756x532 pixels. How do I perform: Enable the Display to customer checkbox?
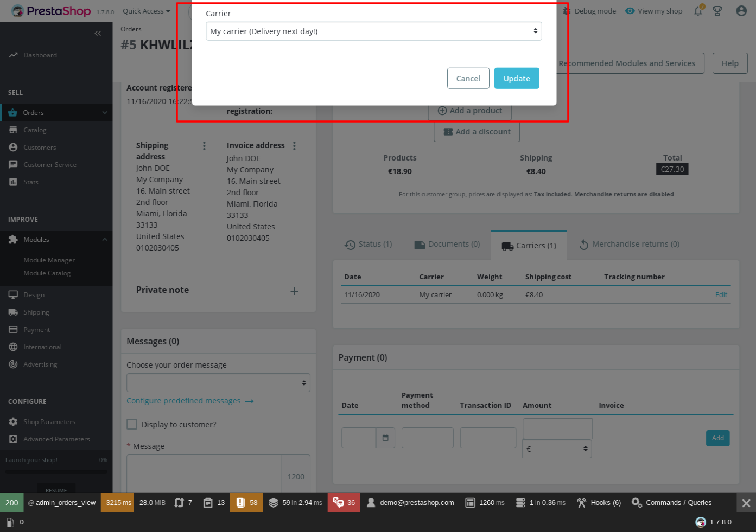132,424
